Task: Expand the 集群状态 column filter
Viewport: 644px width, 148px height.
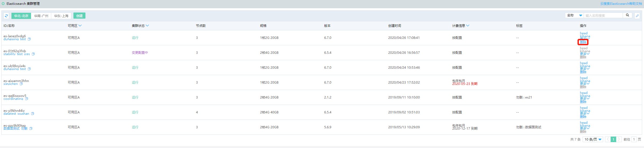Action: (x=147, y=26)
